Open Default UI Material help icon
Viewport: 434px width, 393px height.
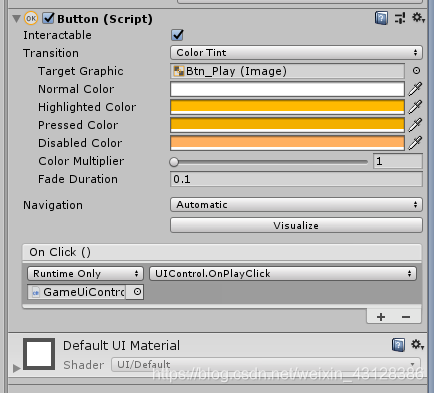click(x=398, y=344)
